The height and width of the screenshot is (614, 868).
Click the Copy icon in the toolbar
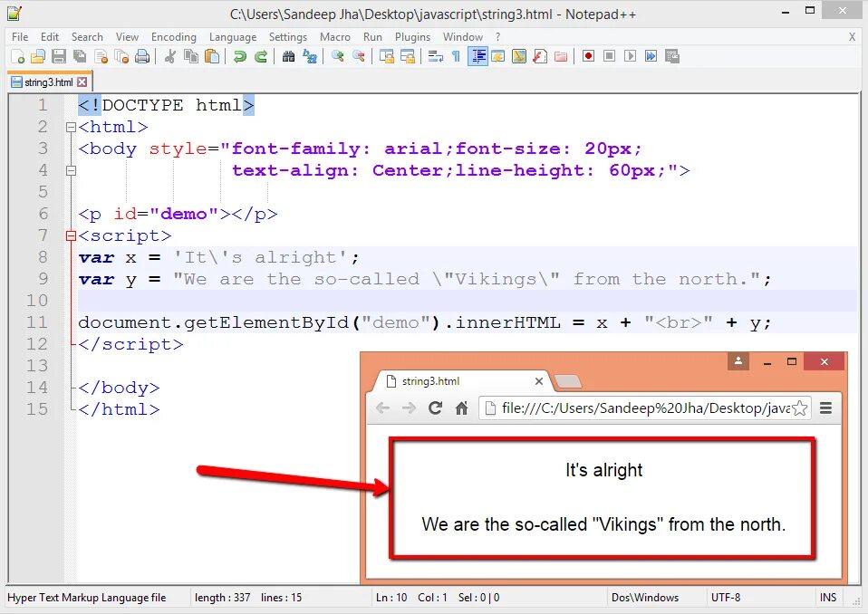pos(191,56)
